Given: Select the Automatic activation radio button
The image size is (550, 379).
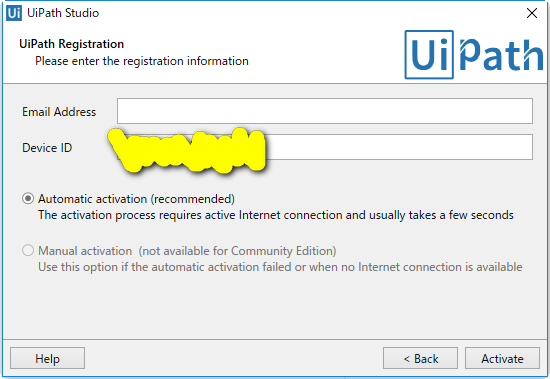Looking at the screenshot, I should point(28,199).
